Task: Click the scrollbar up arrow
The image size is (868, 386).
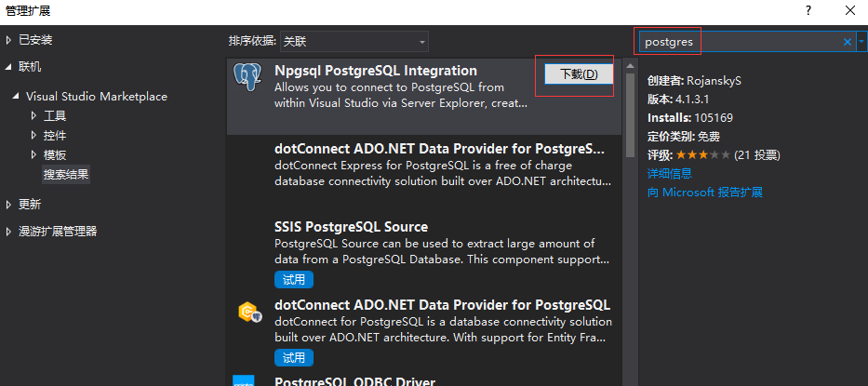Action: coord(630,66)
